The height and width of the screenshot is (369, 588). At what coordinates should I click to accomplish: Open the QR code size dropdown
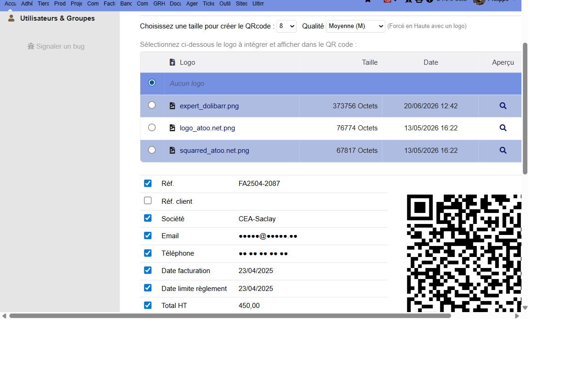[286, 26]
